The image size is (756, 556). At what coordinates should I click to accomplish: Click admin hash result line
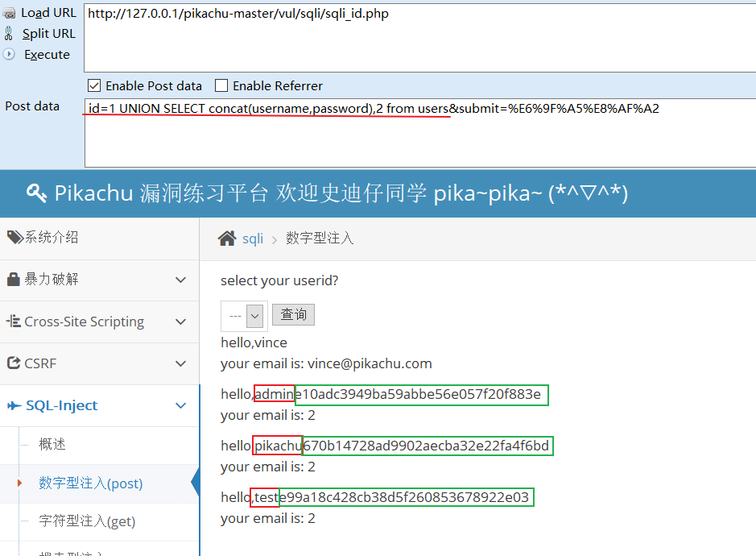tap(381, 394)
